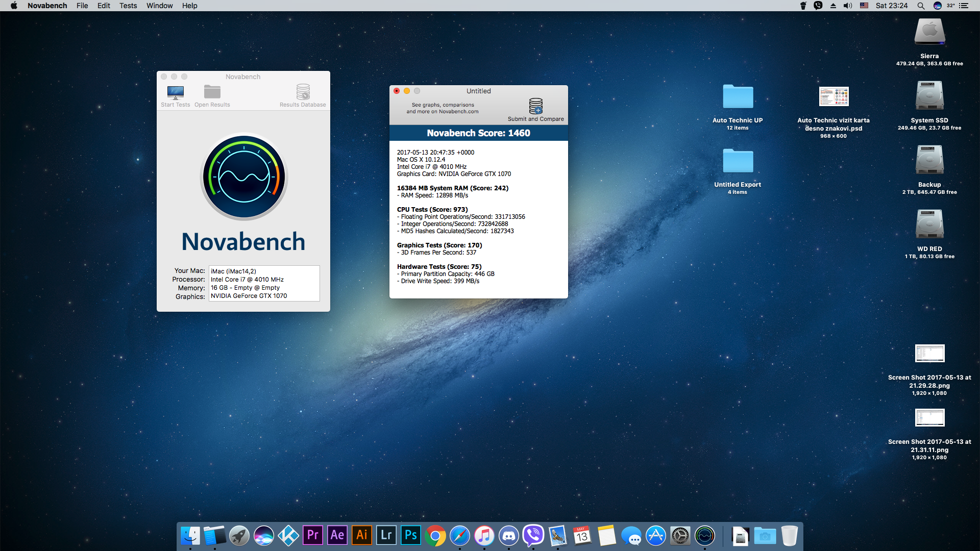Image resolution: width=980 pixels, height=551 pixels.
Task: Click Graphics Tests (Score: 170) line
Action: point(439,245)
